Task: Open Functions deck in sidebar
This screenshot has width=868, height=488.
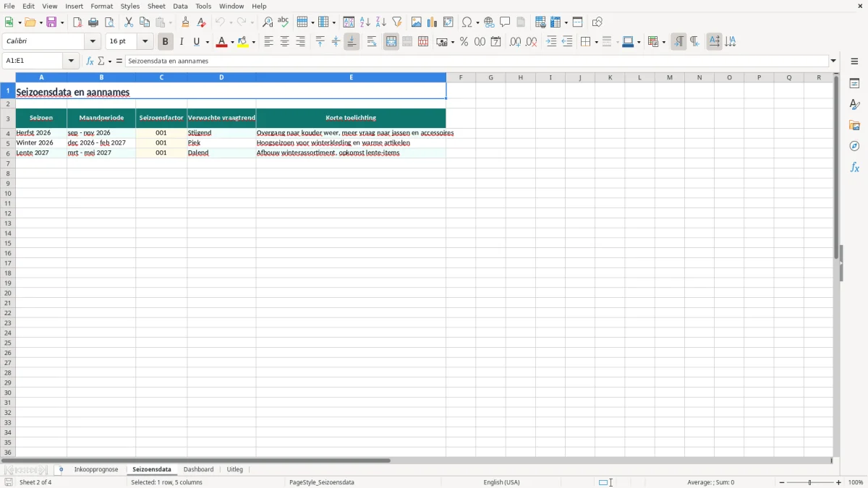Action: pyautogui.click(x=854, y=167)
